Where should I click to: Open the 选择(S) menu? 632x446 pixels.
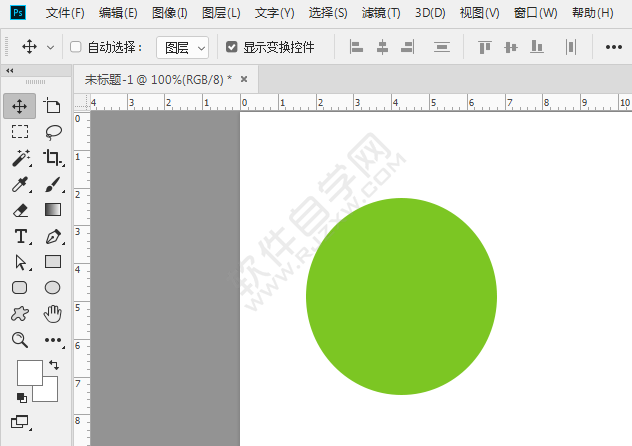tap(328, 13)
